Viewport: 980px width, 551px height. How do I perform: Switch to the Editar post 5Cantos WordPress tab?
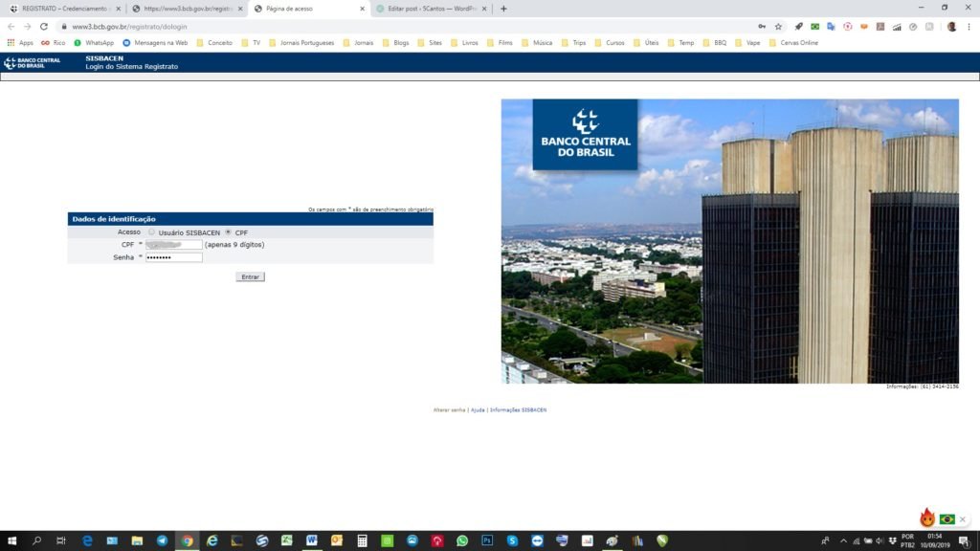(x=432, y=9)
